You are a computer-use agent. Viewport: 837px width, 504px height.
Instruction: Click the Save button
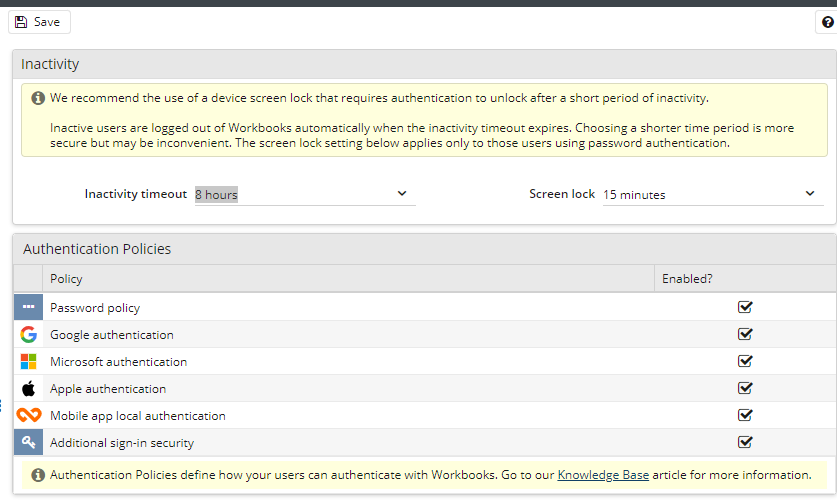tap(39, 22)
